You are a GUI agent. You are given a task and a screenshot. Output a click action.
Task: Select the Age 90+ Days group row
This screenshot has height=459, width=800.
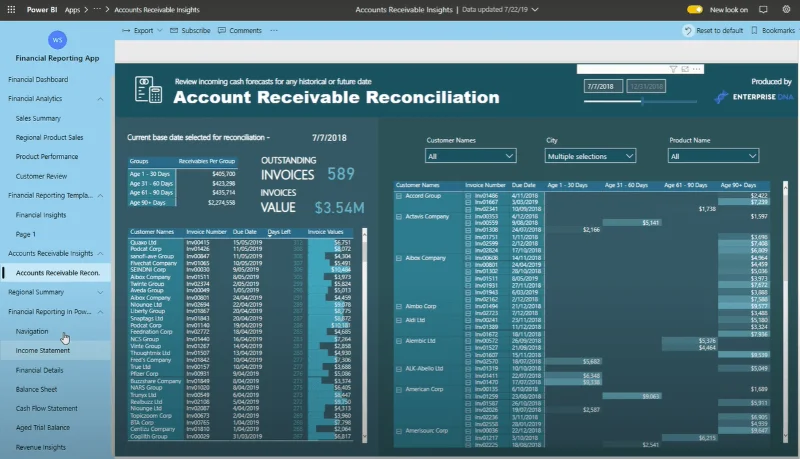(x=182, y=202)
